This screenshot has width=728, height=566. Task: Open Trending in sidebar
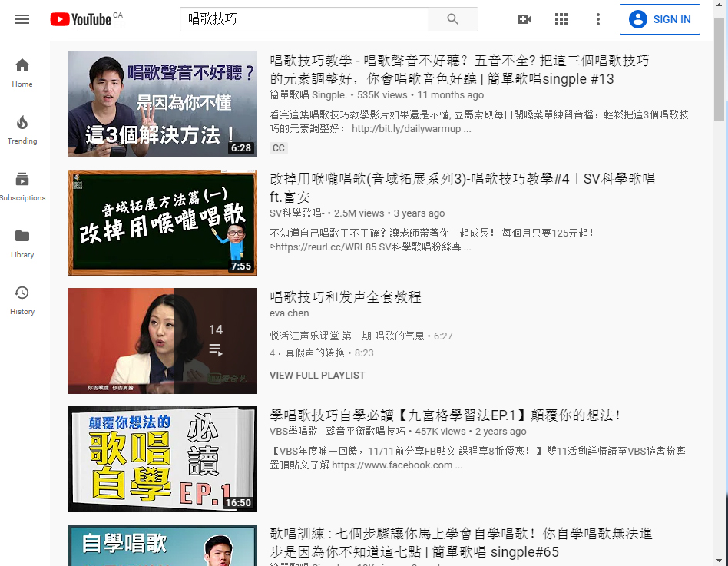(x=22, y=130)
